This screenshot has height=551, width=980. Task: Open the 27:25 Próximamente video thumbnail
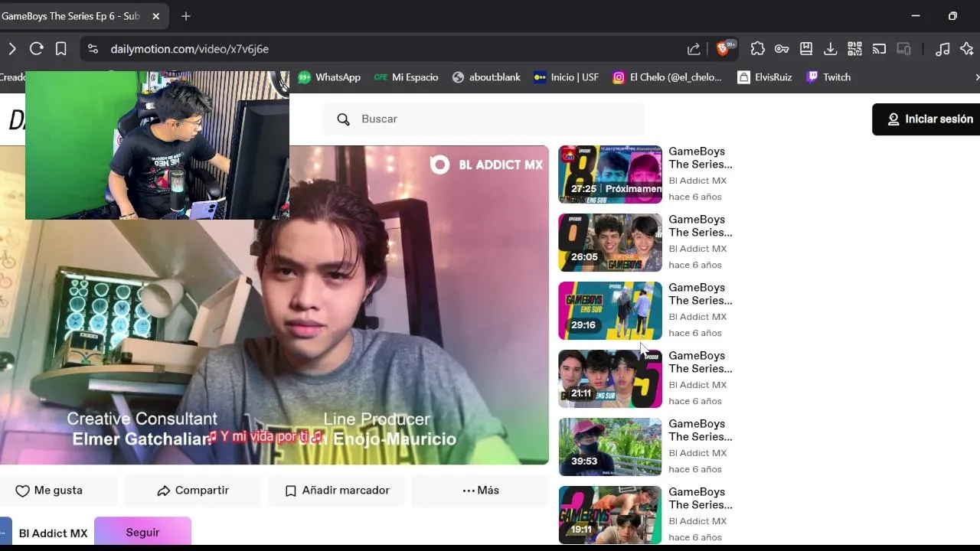(610, 174)
